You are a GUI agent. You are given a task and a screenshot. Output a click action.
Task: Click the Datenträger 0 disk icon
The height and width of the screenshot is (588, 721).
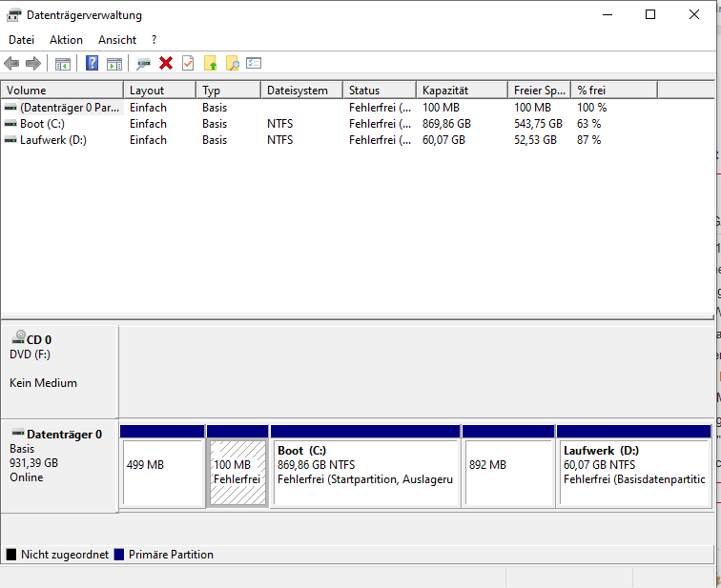[18, 433]
